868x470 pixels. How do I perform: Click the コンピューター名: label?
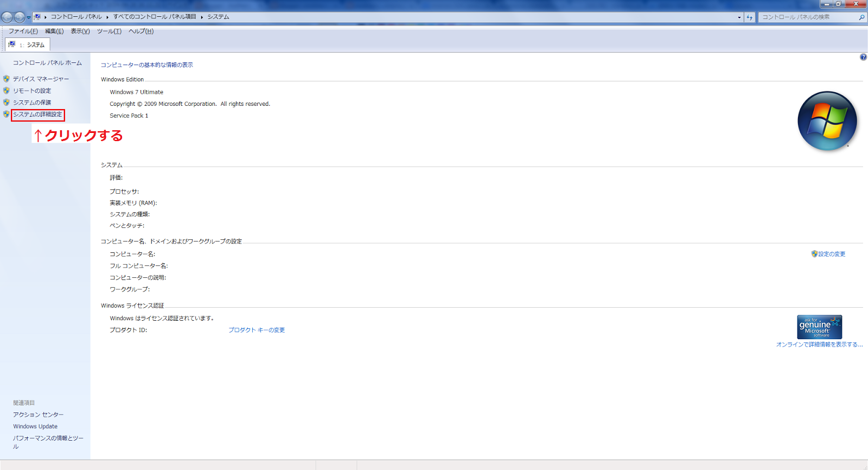point(132,254)
